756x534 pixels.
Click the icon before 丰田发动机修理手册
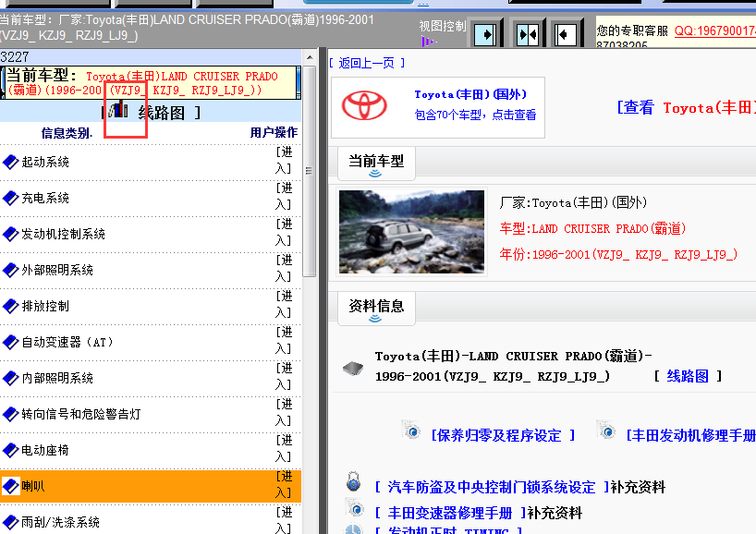point(606,430)
